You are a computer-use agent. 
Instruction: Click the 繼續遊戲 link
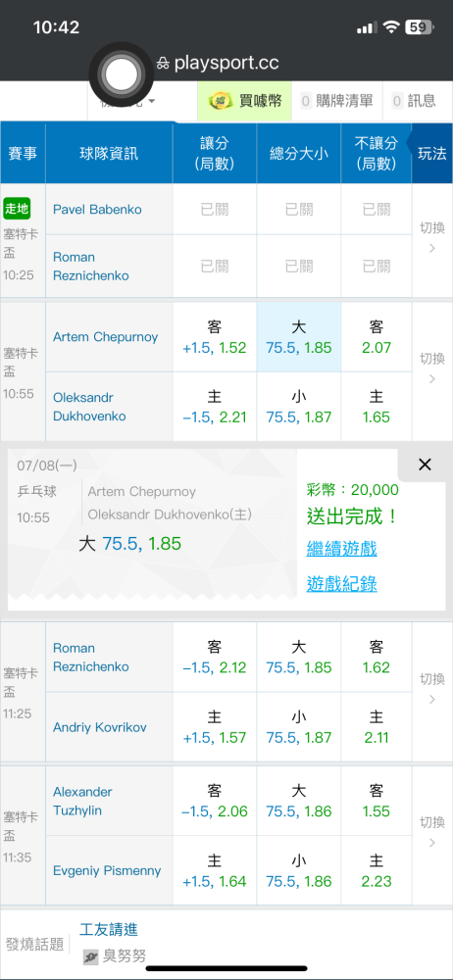coord(341,550)
